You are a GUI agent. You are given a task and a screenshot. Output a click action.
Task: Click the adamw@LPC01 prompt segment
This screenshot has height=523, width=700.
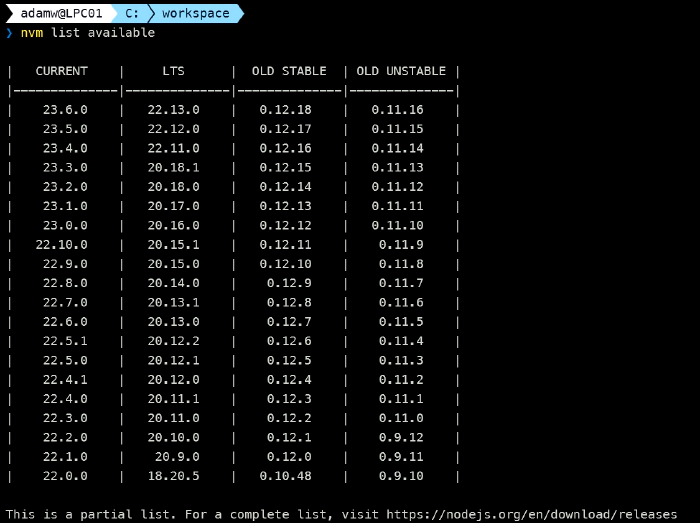[61, 14]
